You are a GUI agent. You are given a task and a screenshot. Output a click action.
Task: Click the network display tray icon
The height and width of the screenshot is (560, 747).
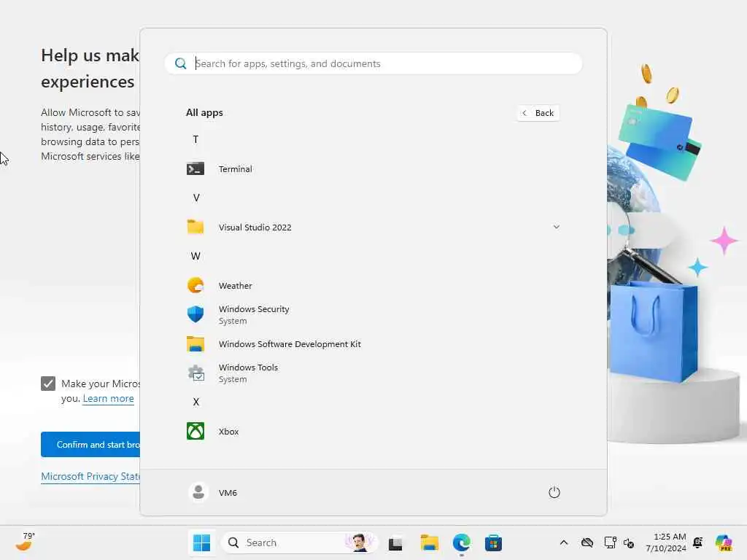click(x=610, y=542)
